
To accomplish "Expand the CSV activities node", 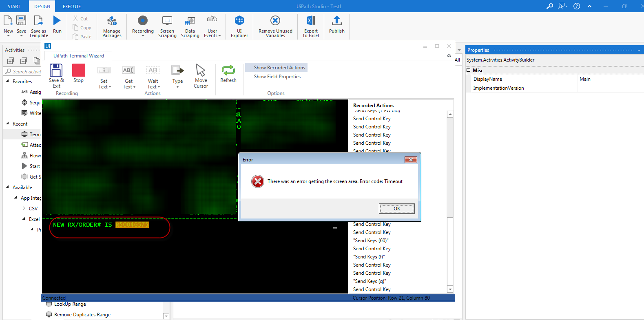I will pyautogui.click(x=24, y=208).
